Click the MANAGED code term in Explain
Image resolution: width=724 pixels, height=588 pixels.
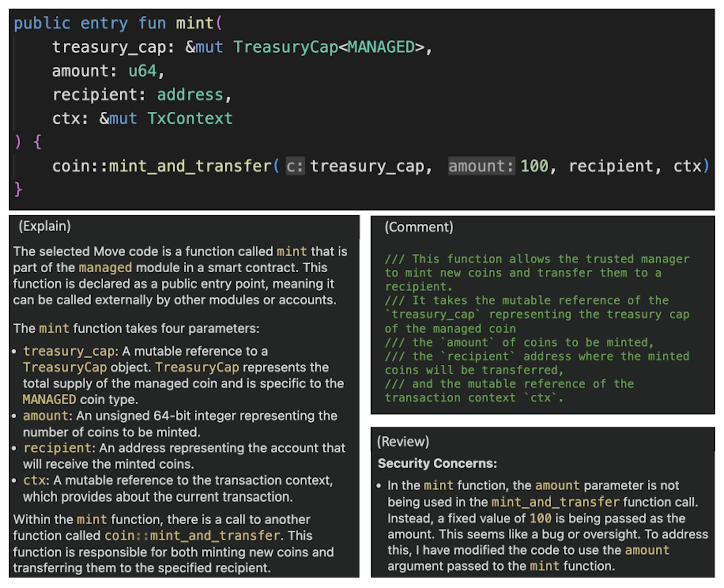[49, 399]
